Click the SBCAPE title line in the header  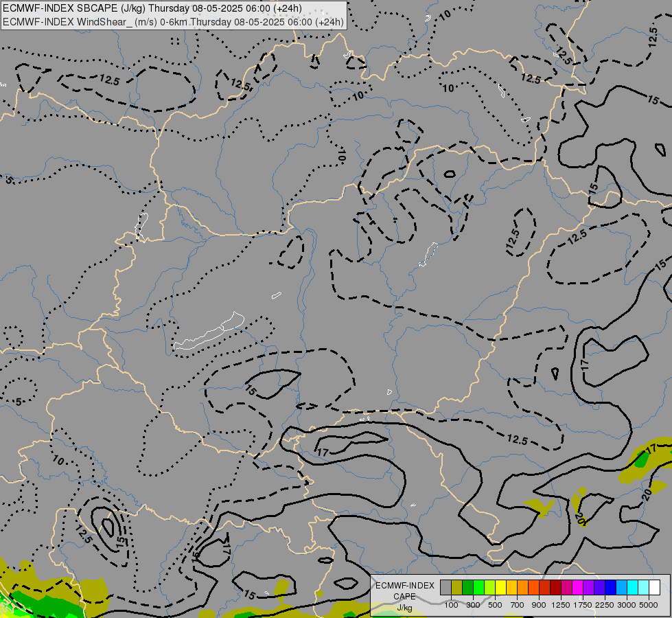(x=152, y=8)
